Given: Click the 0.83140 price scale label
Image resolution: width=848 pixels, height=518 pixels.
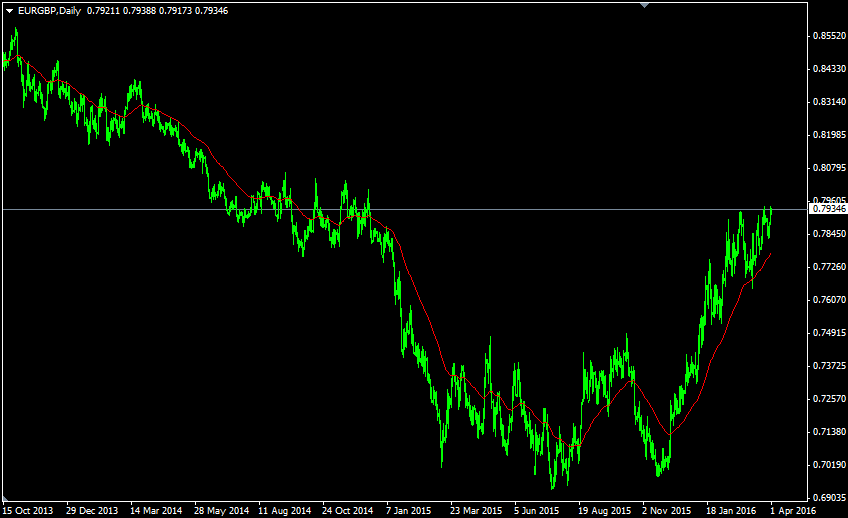Looking at the screenshot, I should pyautogui.click(x=830, y=102).
